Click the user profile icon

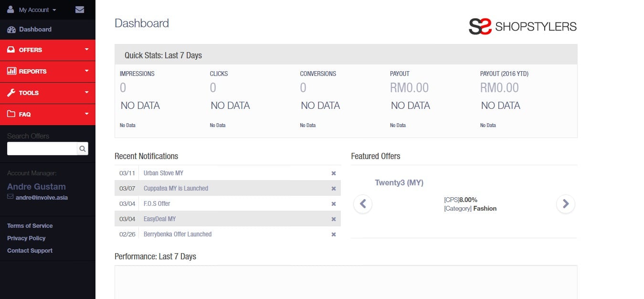[x=11, y=9]
